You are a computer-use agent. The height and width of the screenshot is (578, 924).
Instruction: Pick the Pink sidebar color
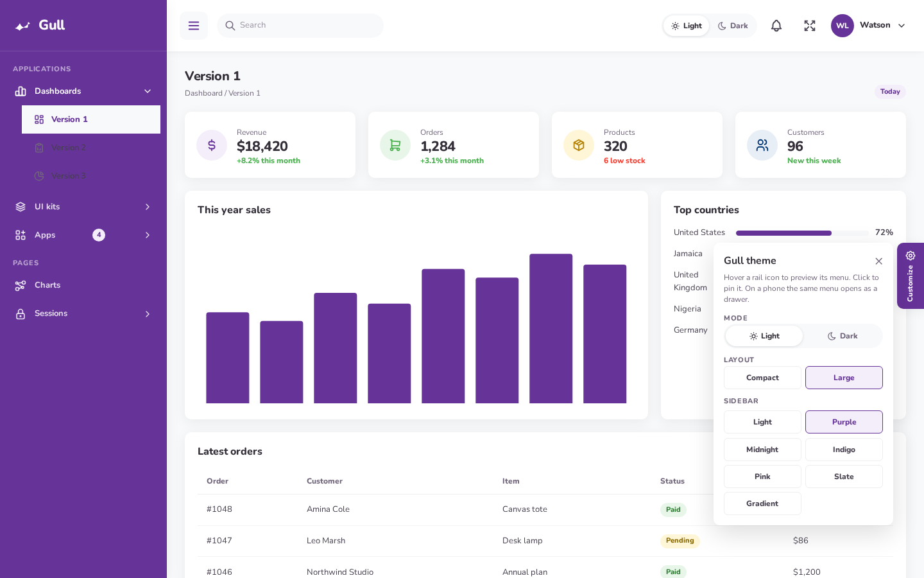click(x=762, y=477)
